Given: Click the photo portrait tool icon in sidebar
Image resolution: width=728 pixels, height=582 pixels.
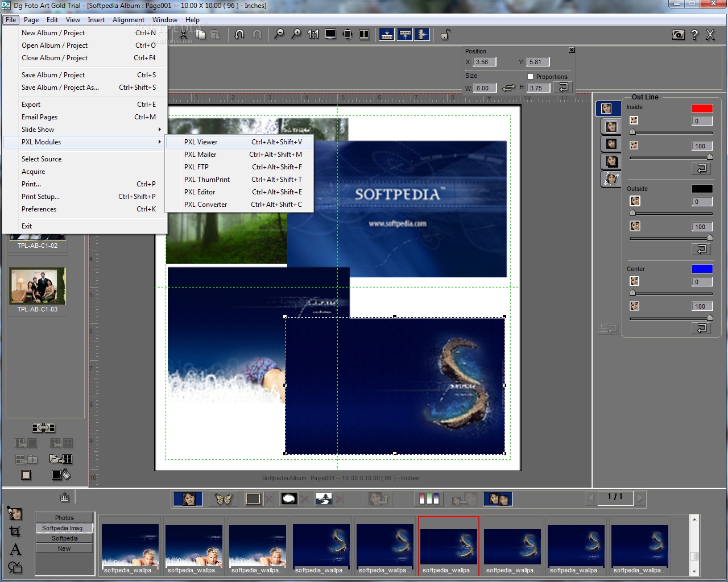Looking at the screenshot, I should click(15, 513).
